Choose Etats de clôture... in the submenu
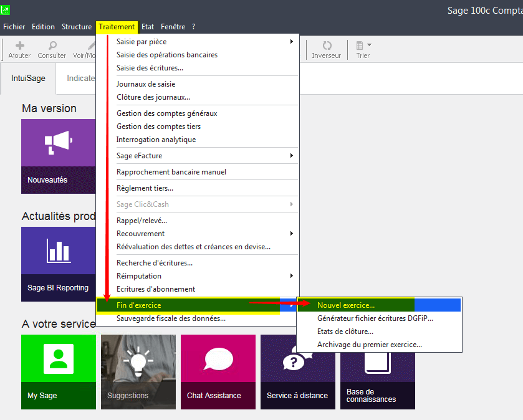This screenshot has height=420, width=523. coord(345,332)
